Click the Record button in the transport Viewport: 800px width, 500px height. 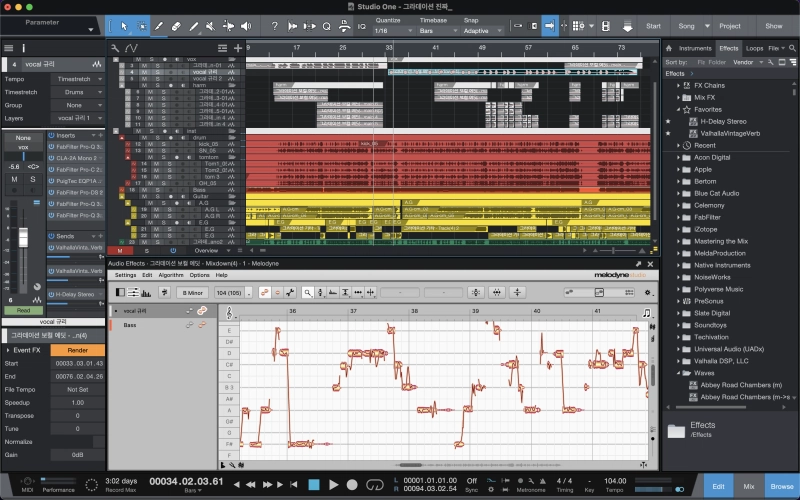coord(353,485)
